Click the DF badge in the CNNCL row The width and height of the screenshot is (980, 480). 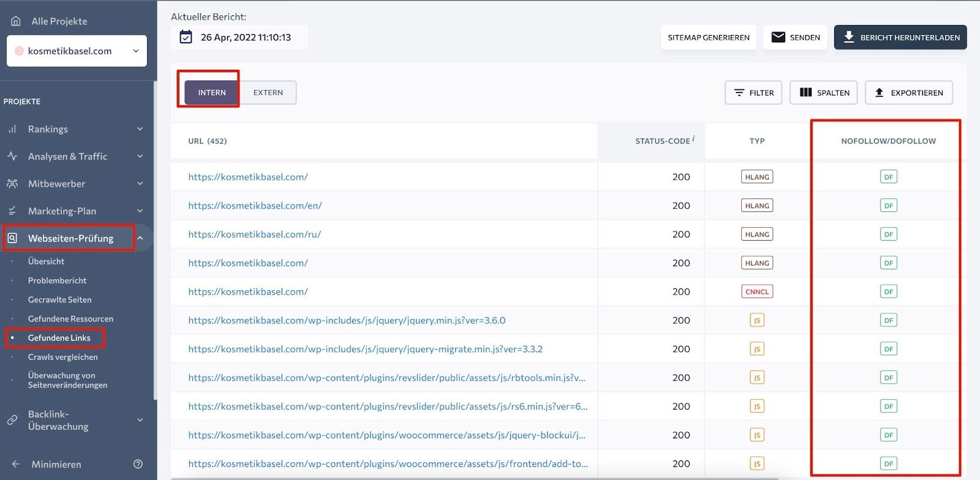coord(889,291)
